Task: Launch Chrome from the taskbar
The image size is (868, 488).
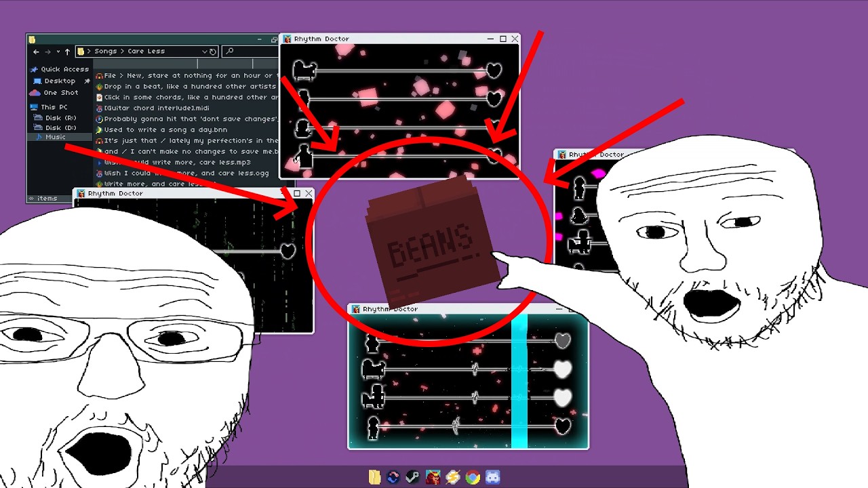Action: click(473, 477)
